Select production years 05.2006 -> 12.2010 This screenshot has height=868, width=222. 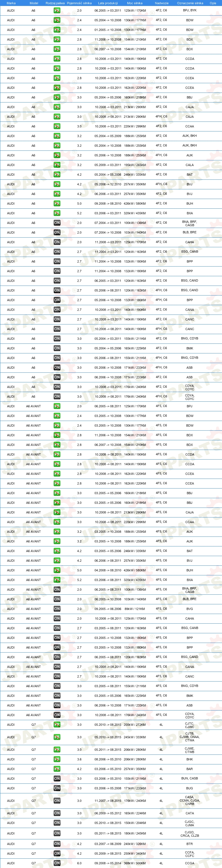click(108, 184)
